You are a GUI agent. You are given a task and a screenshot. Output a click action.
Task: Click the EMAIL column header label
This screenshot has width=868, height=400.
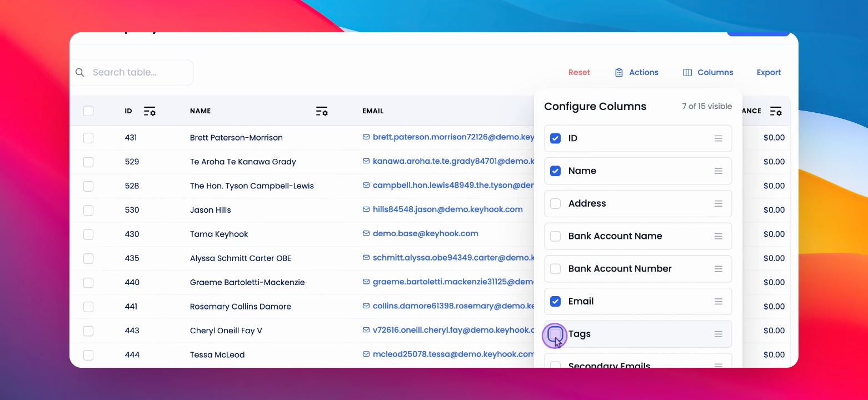(x=373, y=111)
